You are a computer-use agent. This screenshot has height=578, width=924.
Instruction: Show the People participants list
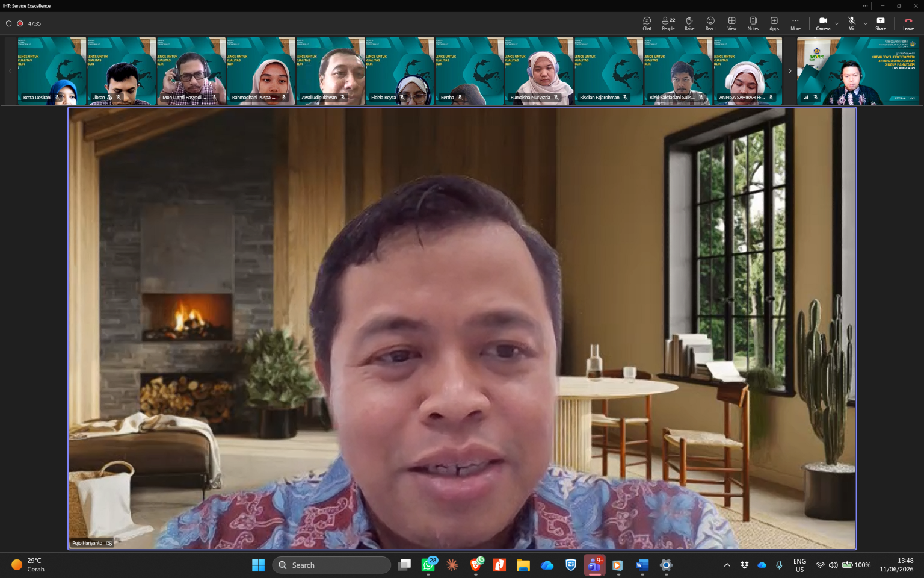668,23
